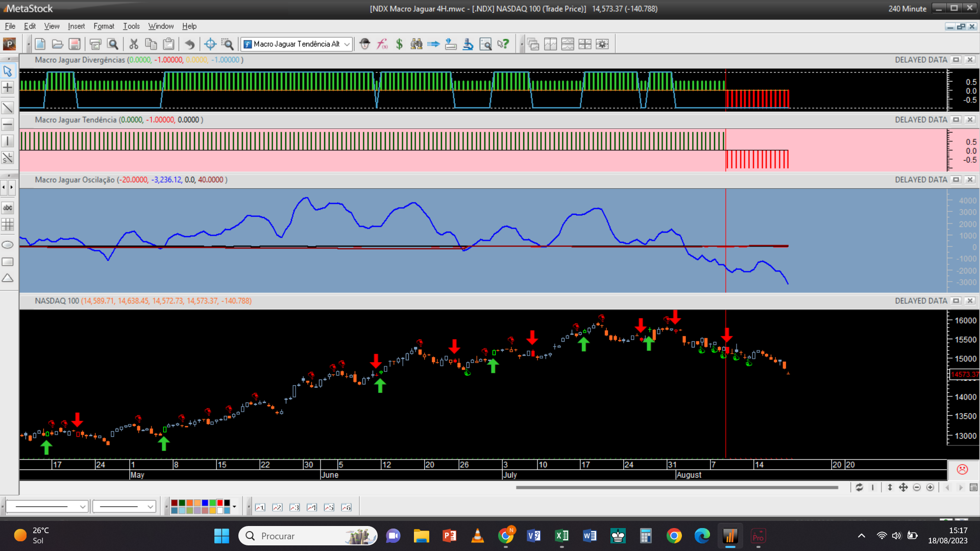Close the Macro Jaguar Divergências pane
This screenshot has height=551, width=980.
point(970,60)
